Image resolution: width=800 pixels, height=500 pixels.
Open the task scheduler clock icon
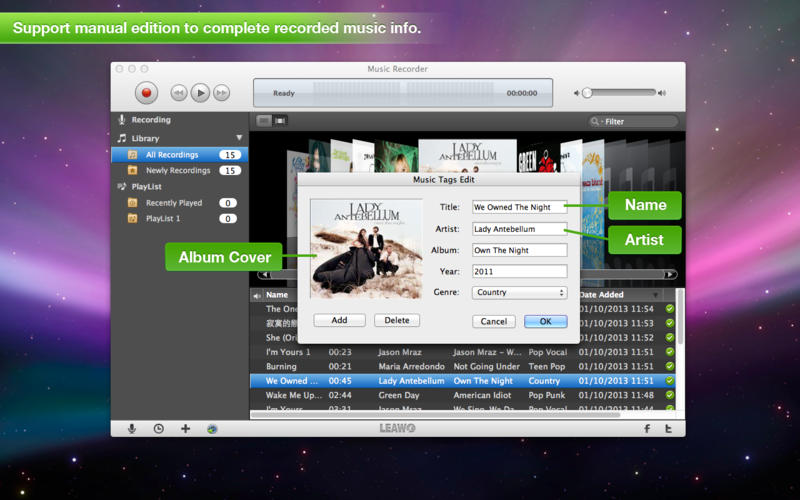pyautogui.click(x=159, y=429)
